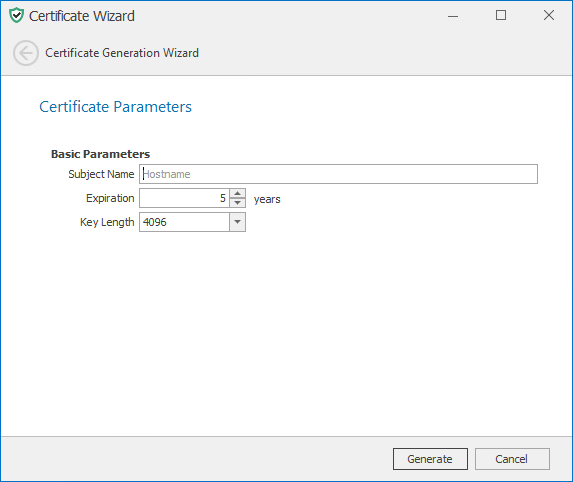This screenshot has height=482, width=573.
Task: Close the Certificate Wizard window
Action: [x=549, y=15]
